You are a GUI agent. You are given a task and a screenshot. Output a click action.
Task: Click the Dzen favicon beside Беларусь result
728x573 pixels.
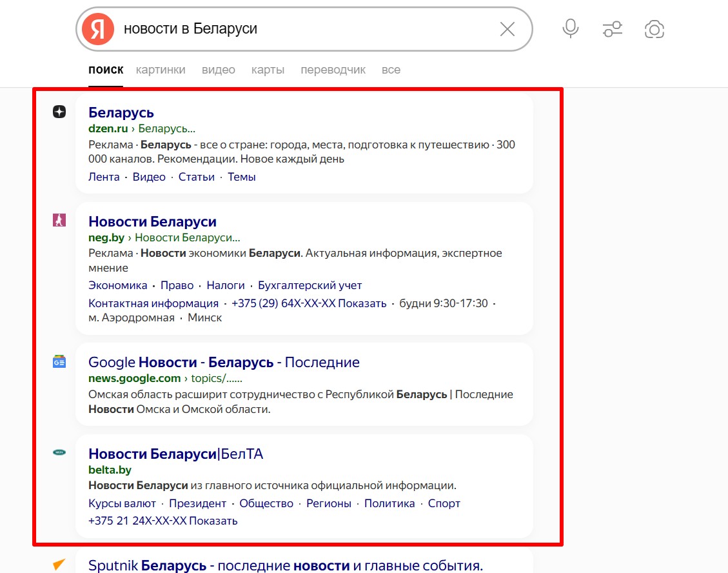coord(59,112)
